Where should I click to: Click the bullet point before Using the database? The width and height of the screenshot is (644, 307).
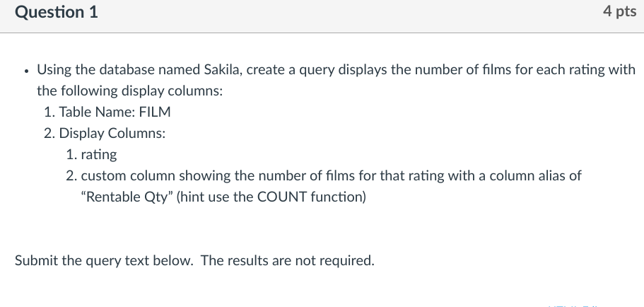tap(26, 71)
